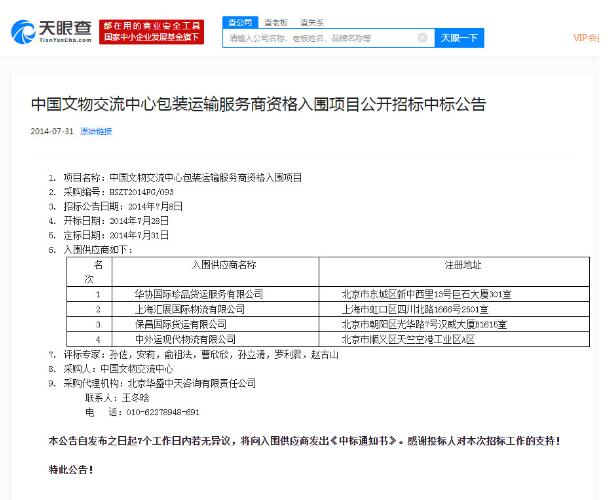Click 上海汇展国际物流有限公司 in the table

tap(188, 310)
